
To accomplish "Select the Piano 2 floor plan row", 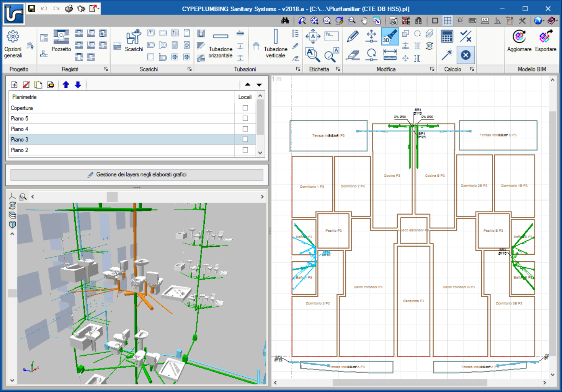I will click(x=122, y=150).
